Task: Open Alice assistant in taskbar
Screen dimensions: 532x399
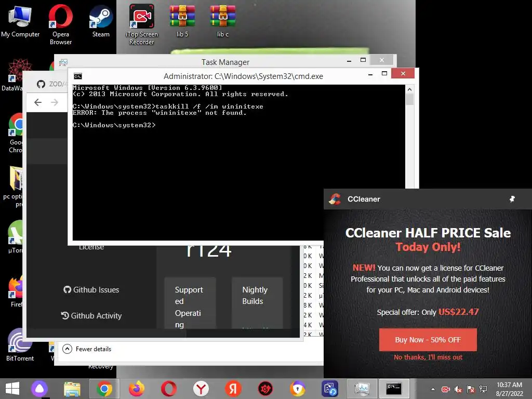Action: click(39, 389)
